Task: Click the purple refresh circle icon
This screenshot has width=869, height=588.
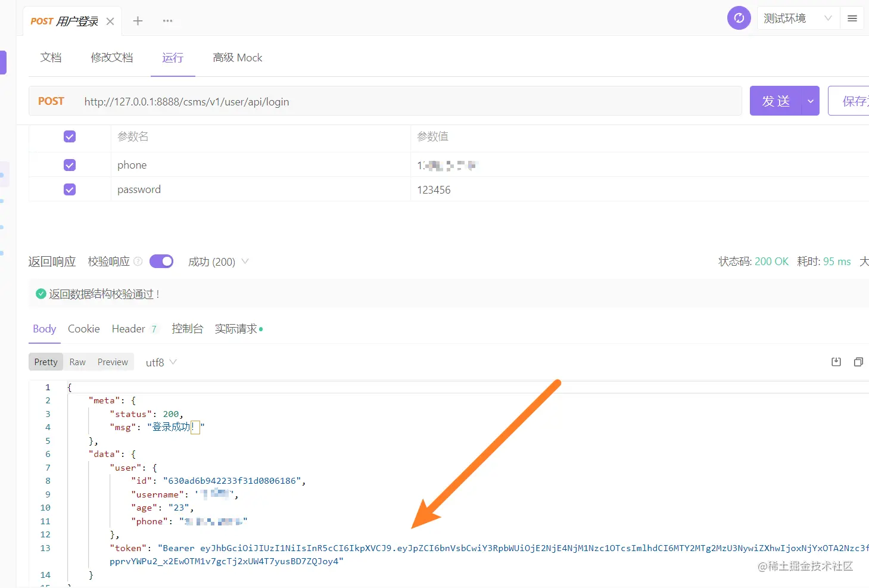Action: [x=739, y=18]
